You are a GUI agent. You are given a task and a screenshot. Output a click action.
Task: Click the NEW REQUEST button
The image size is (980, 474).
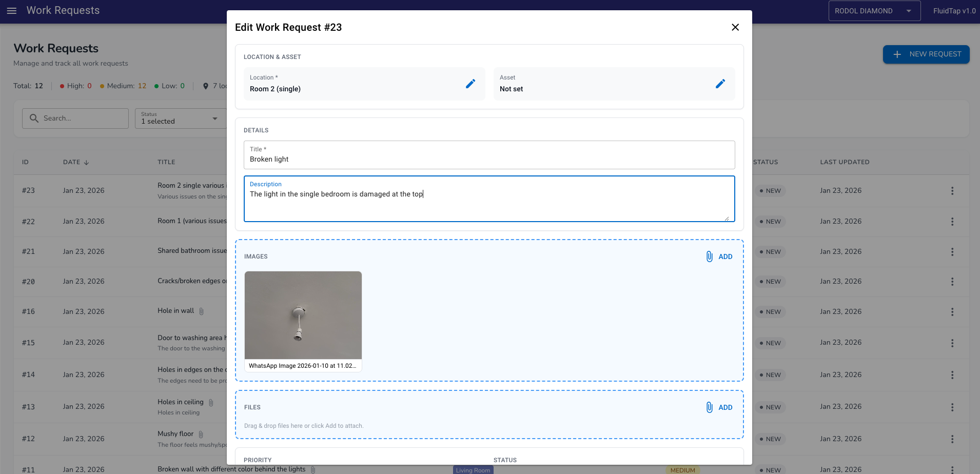(926, 54)
